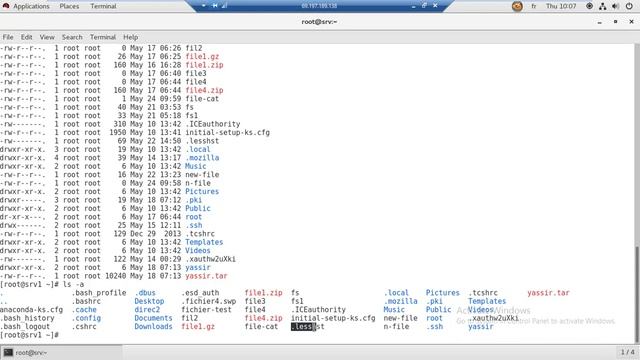Viewport: 640px width, 360px height.
Task: Click .tcshrc in the long listing
Action: click(200, 234)
